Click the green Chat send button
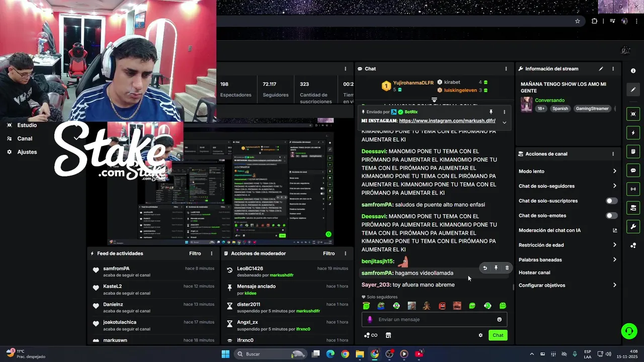The height and width of the screenshot is (362, 644). 498,335
